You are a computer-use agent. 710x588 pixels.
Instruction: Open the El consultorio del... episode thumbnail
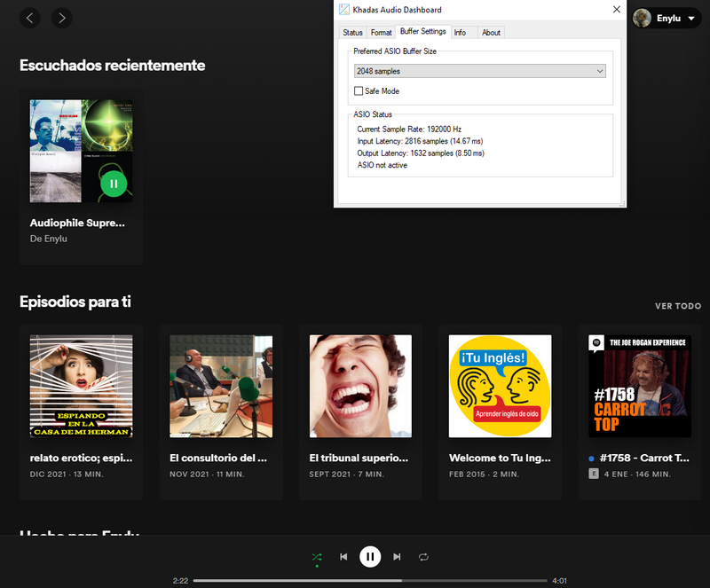221,386
